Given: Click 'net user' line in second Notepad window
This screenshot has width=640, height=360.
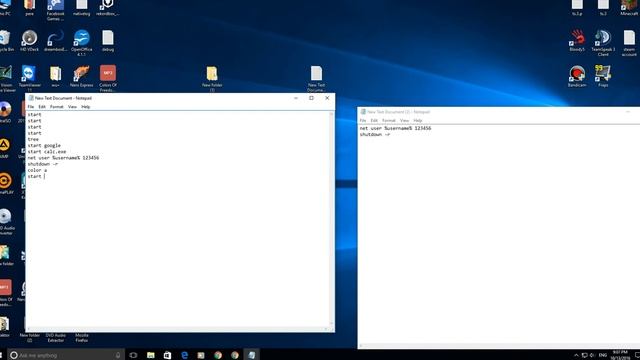Looking at the screenshot, I should (x=395, y=128).
